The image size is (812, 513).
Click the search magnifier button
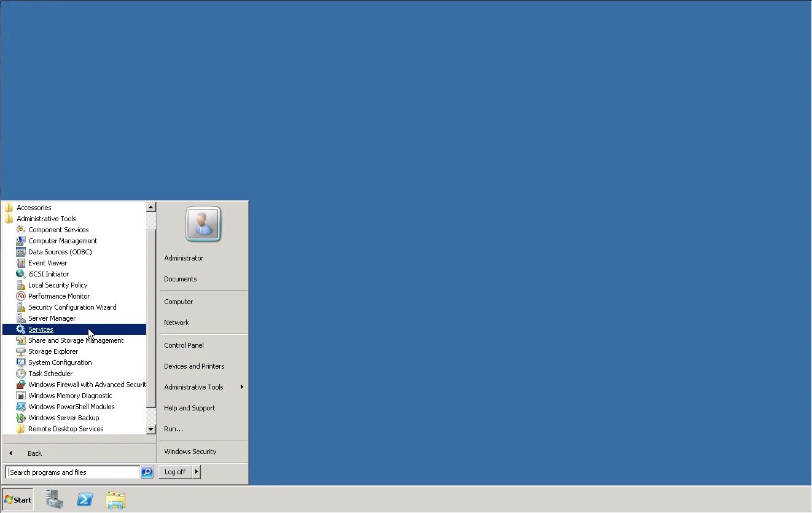[147, 472]
